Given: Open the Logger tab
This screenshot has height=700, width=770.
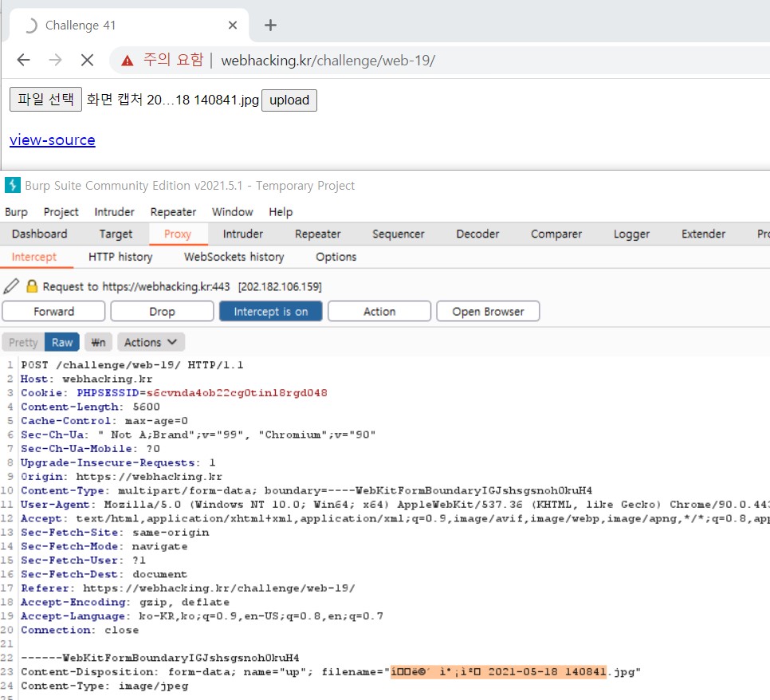Looking at the screenshot, I should (x=631, y=234).
